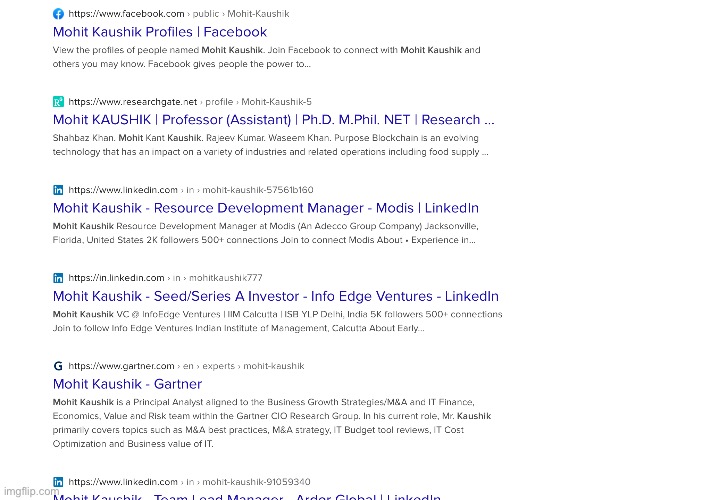
Task: Click the ResearchGate favicon icon
Action: (58, 102)
